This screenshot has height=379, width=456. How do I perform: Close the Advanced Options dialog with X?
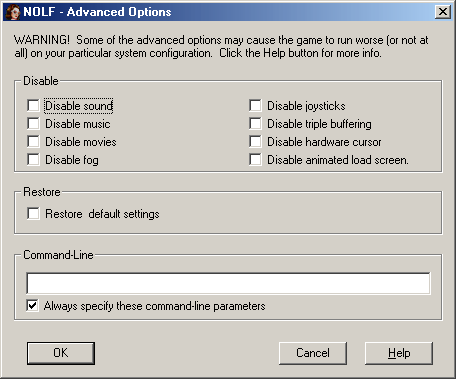point(443,12)
